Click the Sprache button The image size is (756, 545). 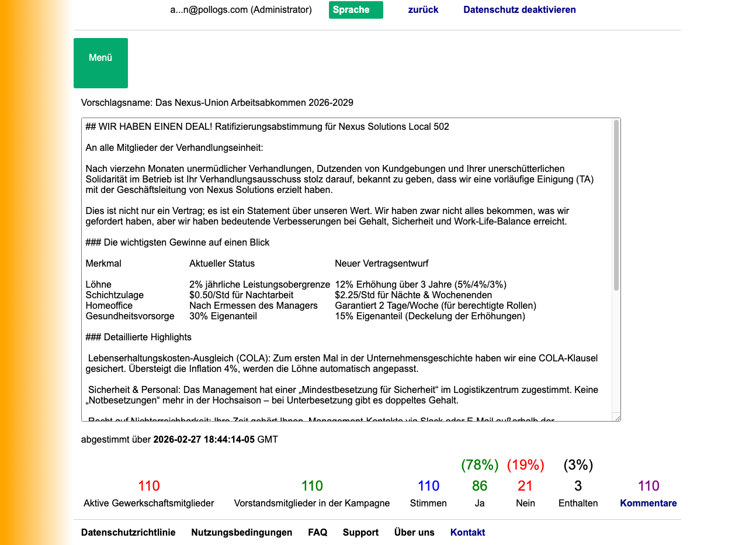356,10
